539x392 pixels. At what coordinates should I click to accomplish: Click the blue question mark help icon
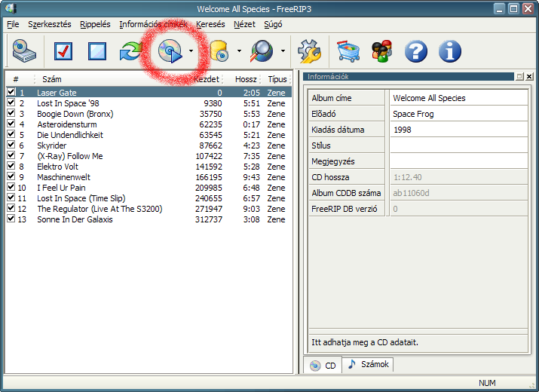click(416, 51)
